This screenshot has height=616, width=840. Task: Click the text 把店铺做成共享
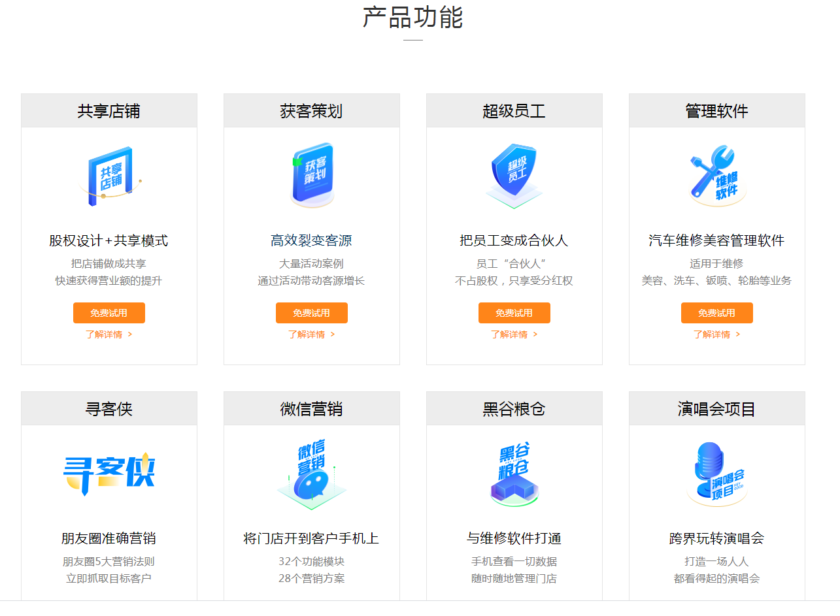[109, 264]
